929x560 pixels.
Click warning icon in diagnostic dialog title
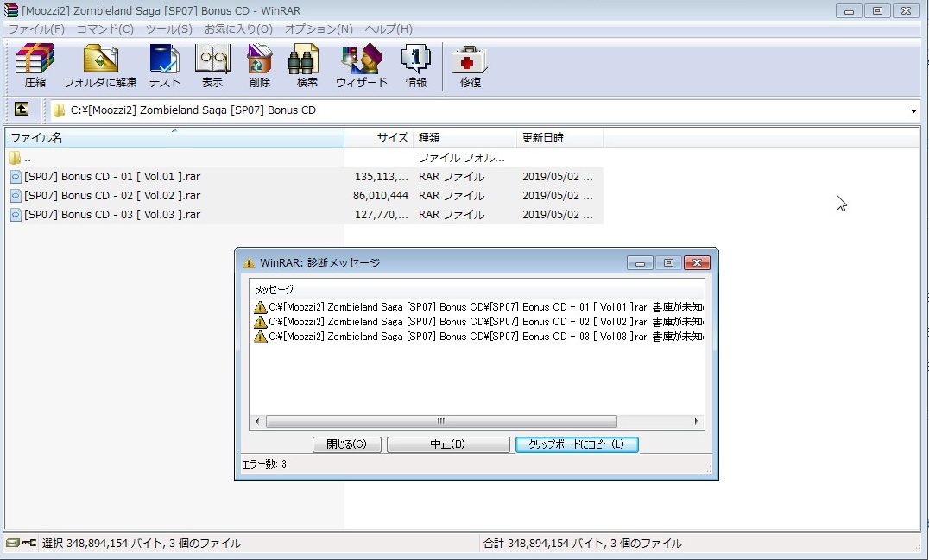click(x=249, y=263)
